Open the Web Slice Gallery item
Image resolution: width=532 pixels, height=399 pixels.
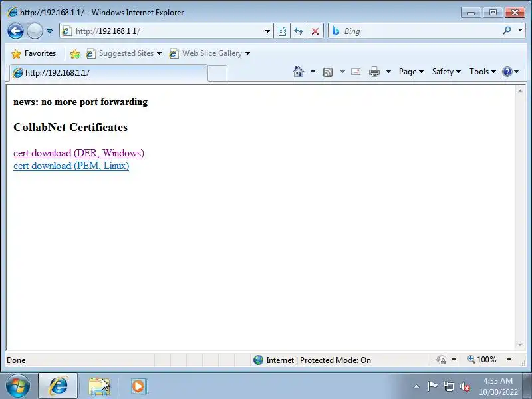coord(209,53)
